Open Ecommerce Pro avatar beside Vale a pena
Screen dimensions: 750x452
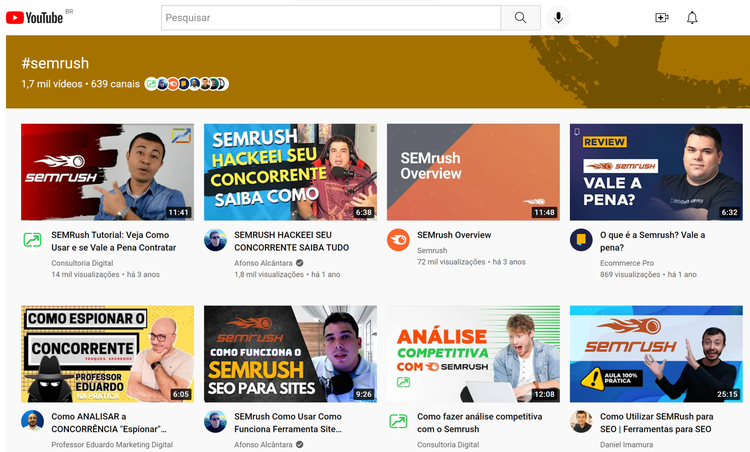coord(581,240)
